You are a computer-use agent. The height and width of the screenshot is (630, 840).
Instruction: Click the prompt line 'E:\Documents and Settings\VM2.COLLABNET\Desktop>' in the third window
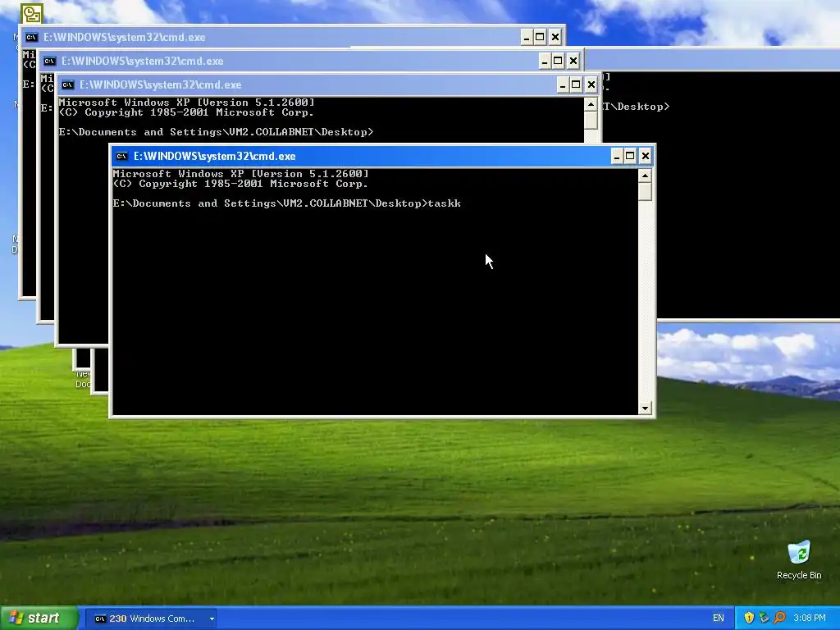pos(216,132)
